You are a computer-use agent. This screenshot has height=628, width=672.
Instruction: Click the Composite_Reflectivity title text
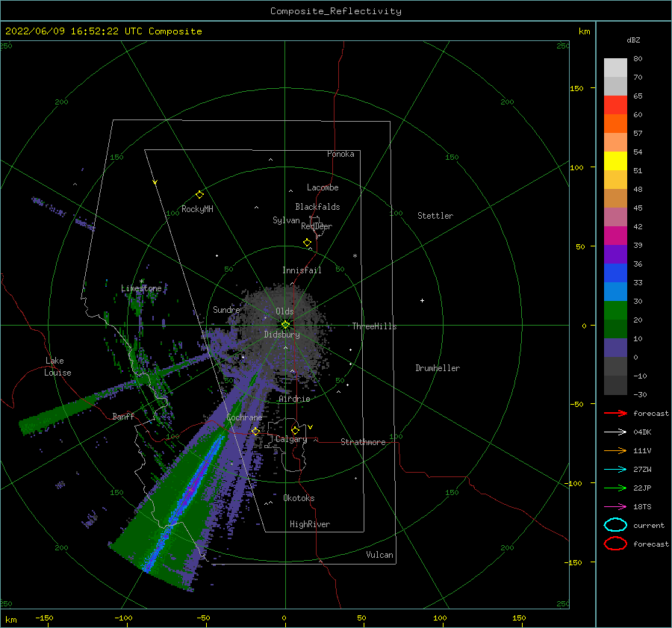(x=336, y=11)
